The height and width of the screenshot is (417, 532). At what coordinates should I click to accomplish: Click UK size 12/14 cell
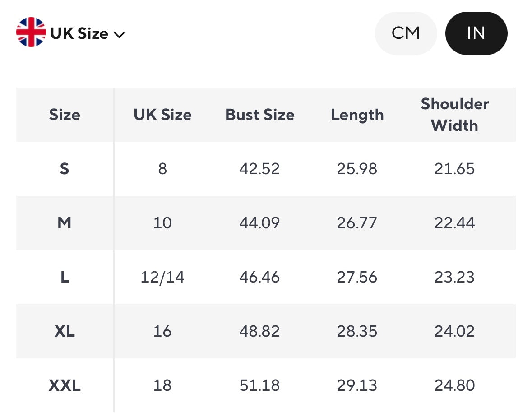click(x=162, y=277)
